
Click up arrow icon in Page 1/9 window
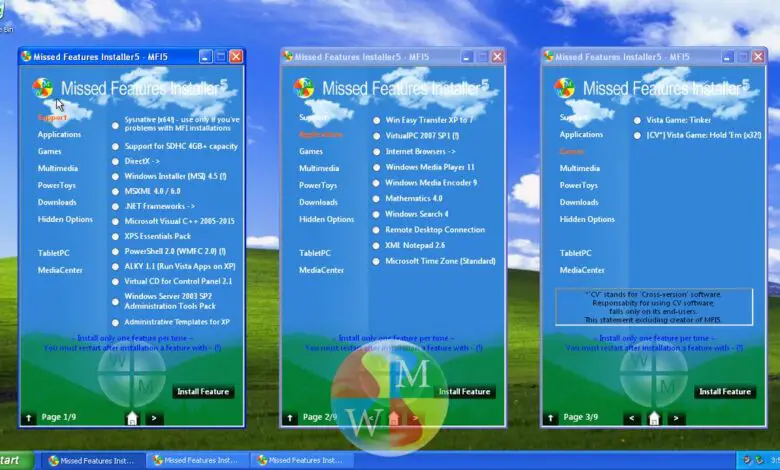pos(29,418)
